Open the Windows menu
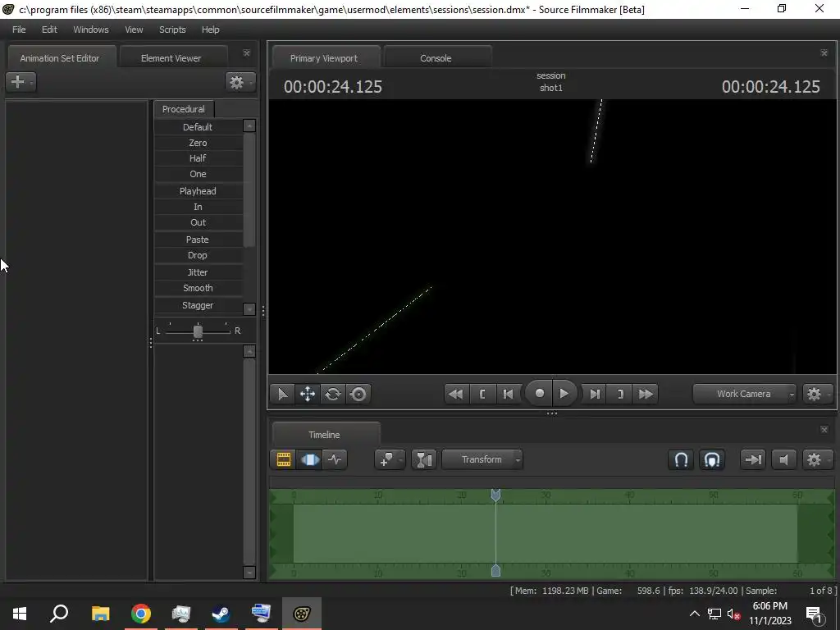Screen dimensions: 840x630 click(90, 30)
